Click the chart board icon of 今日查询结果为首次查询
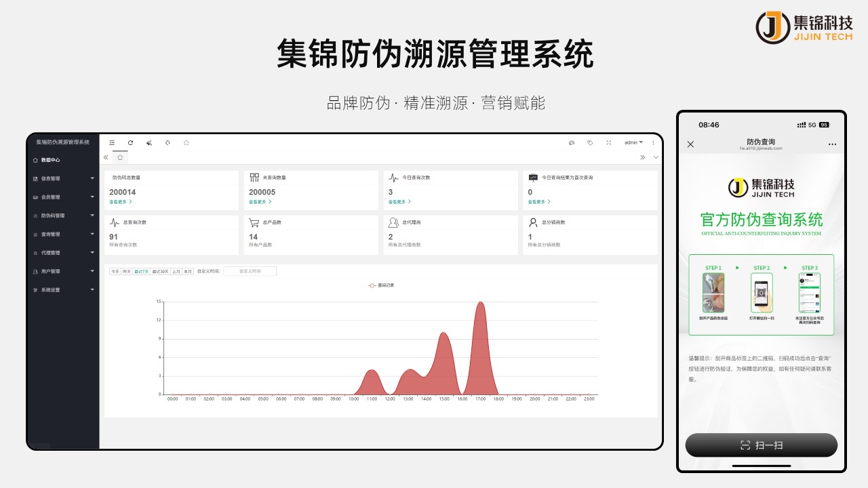 [534, 178]
